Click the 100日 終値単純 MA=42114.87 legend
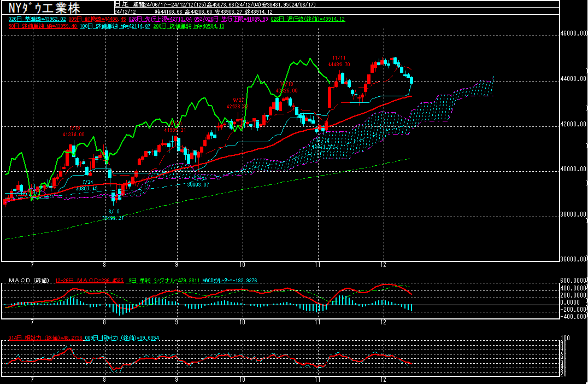The image size is (588, 384). point(115,26)
